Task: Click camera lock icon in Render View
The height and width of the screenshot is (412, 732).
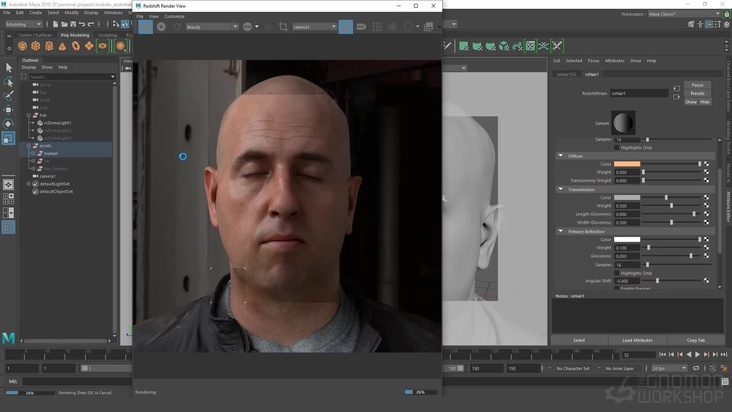Action: [345, 27]
